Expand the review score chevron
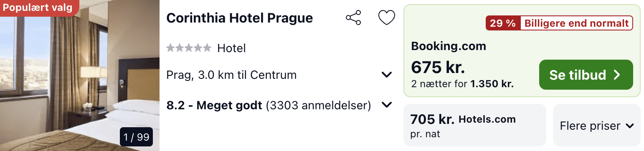The height and width of the screenshot is (151, 644). (x=387, y=105)
